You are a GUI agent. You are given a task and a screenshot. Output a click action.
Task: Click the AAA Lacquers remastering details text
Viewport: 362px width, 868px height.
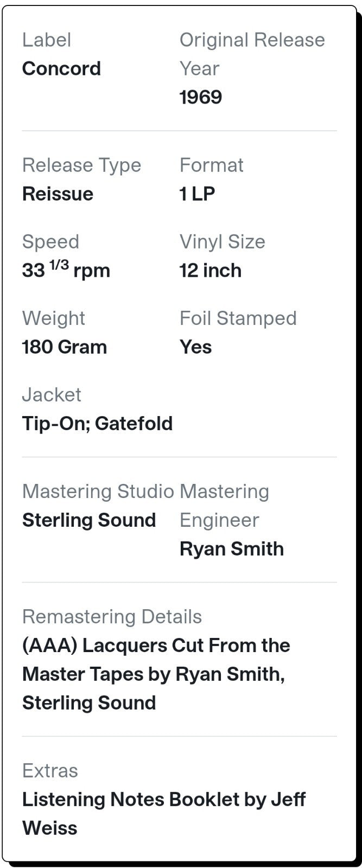(156, 674)
